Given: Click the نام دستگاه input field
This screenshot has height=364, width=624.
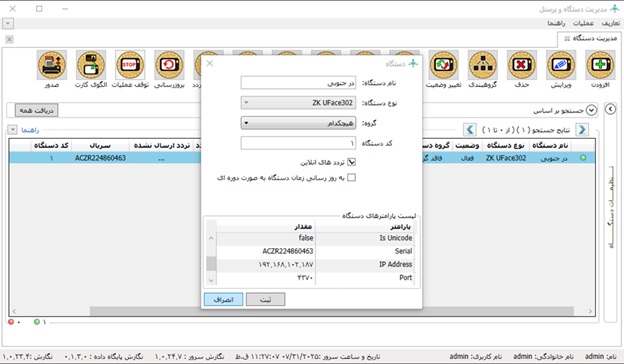Looking at the screenshot, I should 298,83.
